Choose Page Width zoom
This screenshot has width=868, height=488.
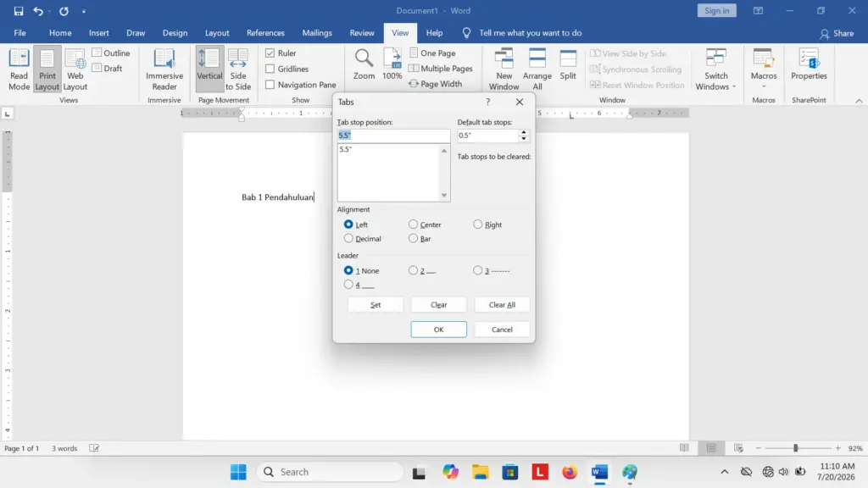click(436, 84)
